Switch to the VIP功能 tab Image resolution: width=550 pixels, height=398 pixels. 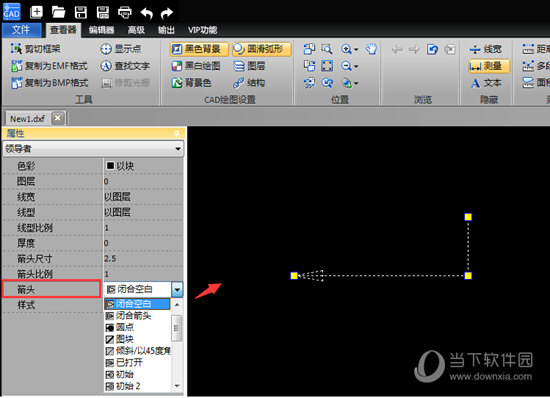pos(202,30)
